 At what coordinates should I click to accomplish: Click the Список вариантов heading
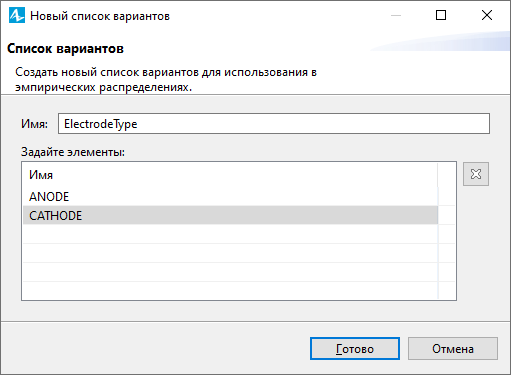coord(65,49)
